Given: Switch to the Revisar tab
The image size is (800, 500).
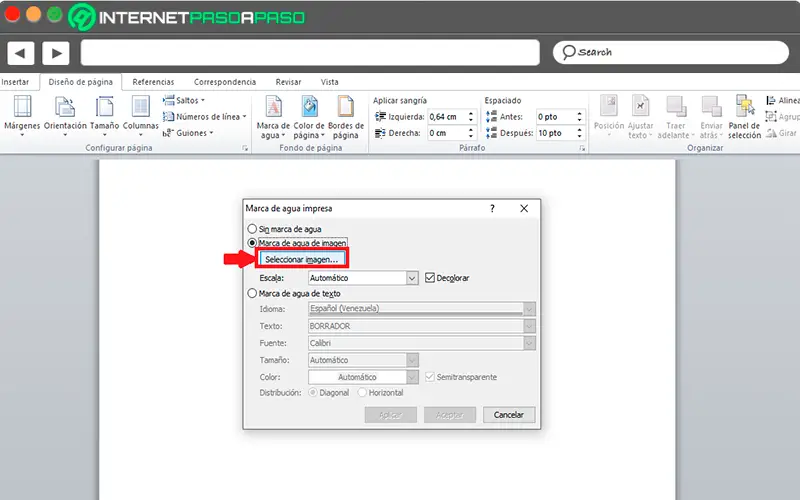Looking at the screenshot, I should pos(288,82).
